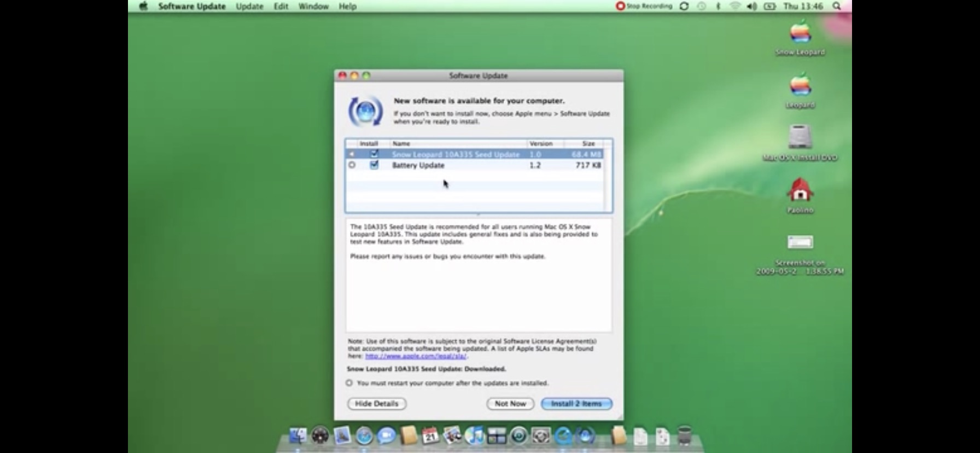Click Stop Recording in the menu bar
Screen dimensions: 980x453
(644, 6)
